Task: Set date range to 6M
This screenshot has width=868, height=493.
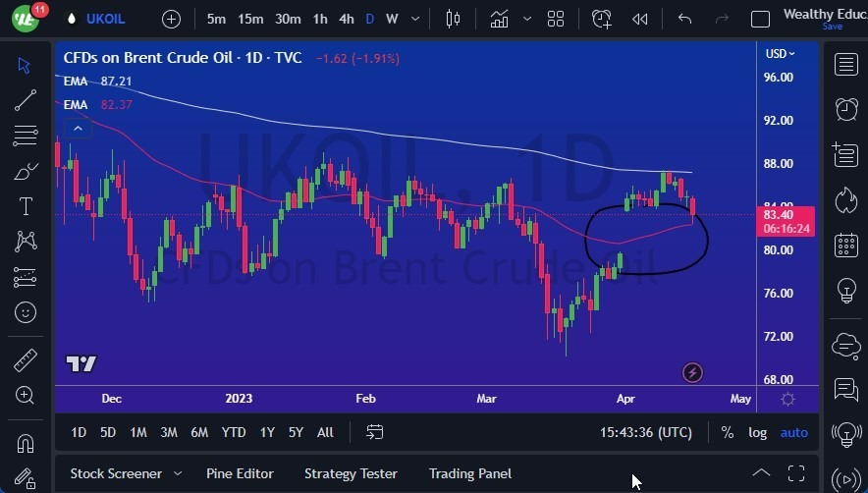Action: (199, 433)
